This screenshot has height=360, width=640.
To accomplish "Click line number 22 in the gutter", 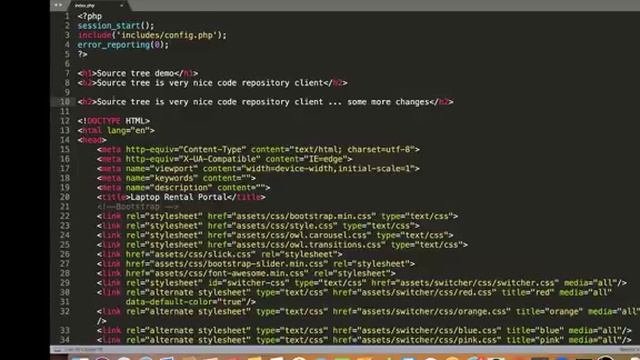I will point(65,216).
